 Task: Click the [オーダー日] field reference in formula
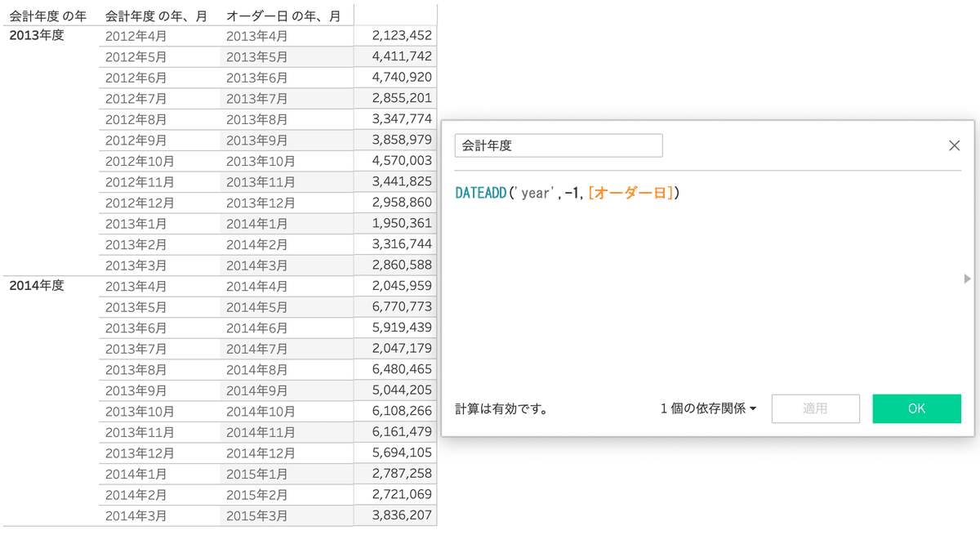tap(630, 193)
